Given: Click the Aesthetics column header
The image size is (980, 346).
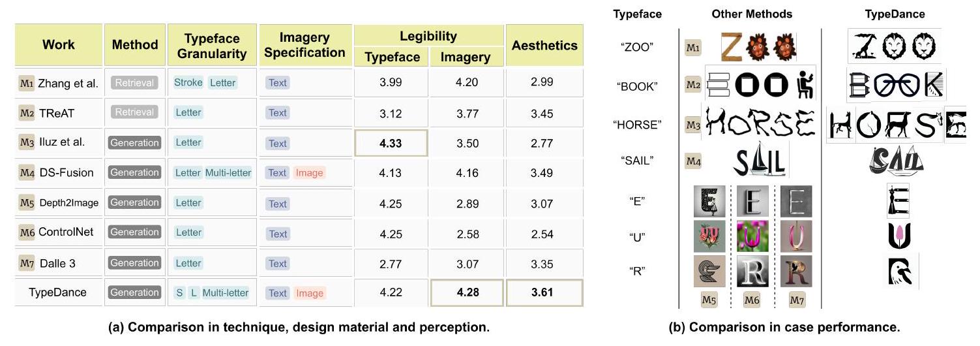Looking at the screenshot, I should tap(544, 46).
